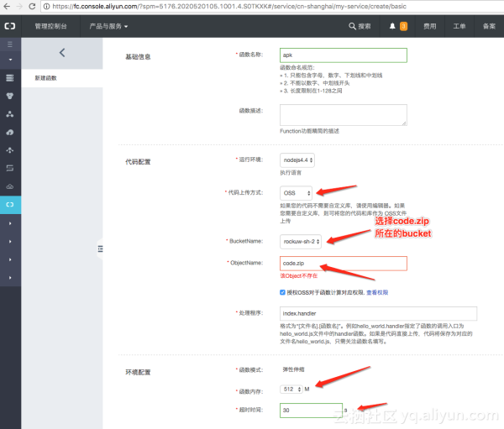
Task: Toggle the hamburger menu in left sidebar
Action: pos(10,44)
